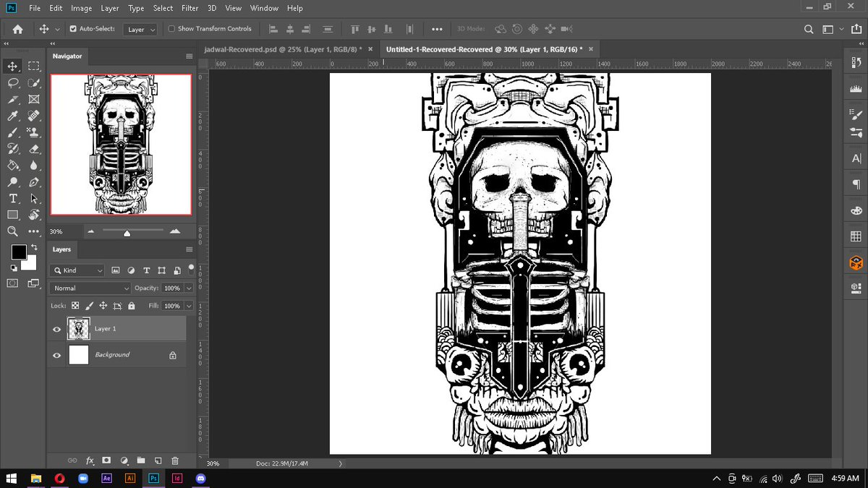This screenshot has height=488, width=868.
Task: Create a new layer from panel footer
Action: [x=158, y=461]
